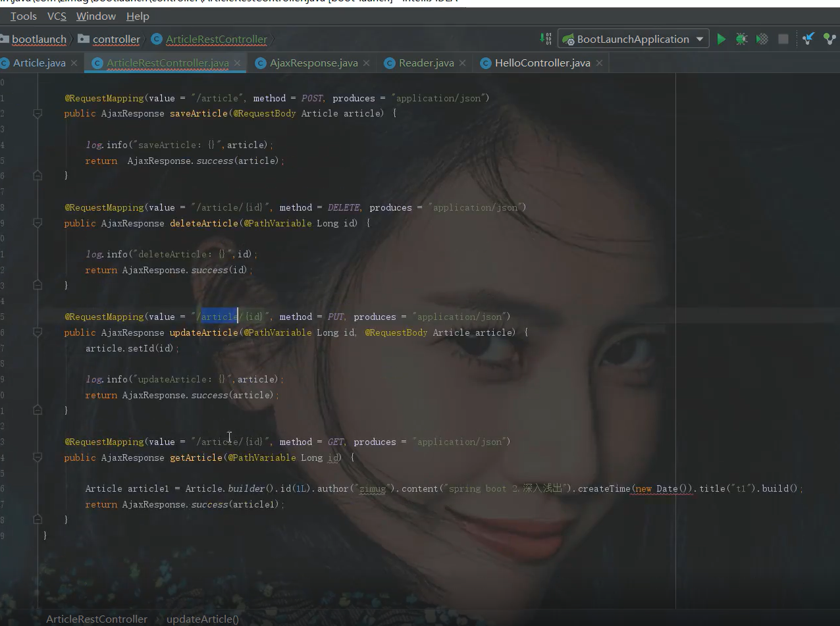Open the Help menu

pos(138,16)
